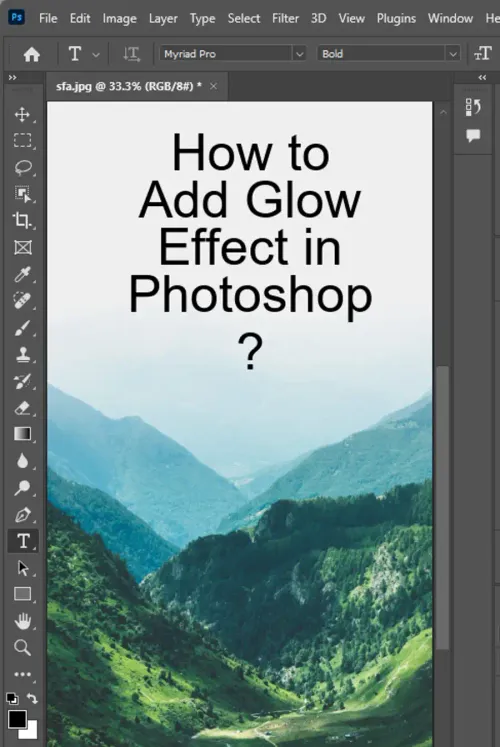The width and height of the screenshot is (500, 747).
Task: Click the scroll up arrow of canvas
Action: 443,112
